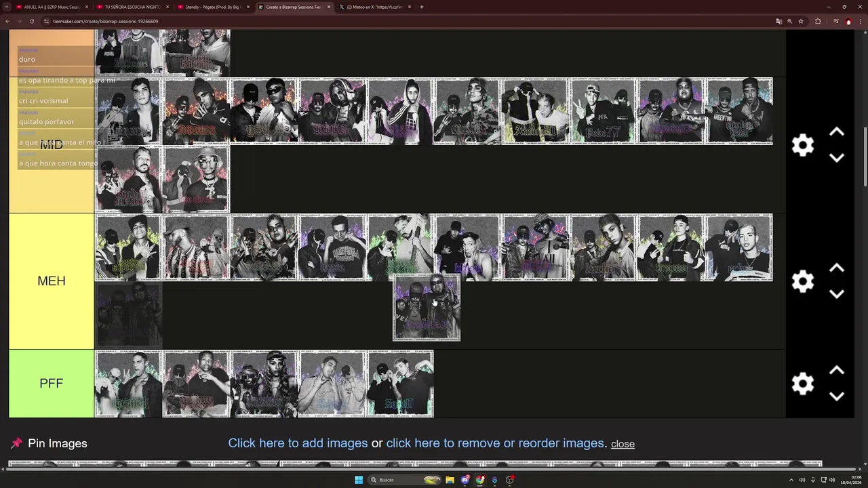Open settings gear for MID tier
Image resolution: width=868 pixels, height=488 pixels.
(x=803, y=145)
